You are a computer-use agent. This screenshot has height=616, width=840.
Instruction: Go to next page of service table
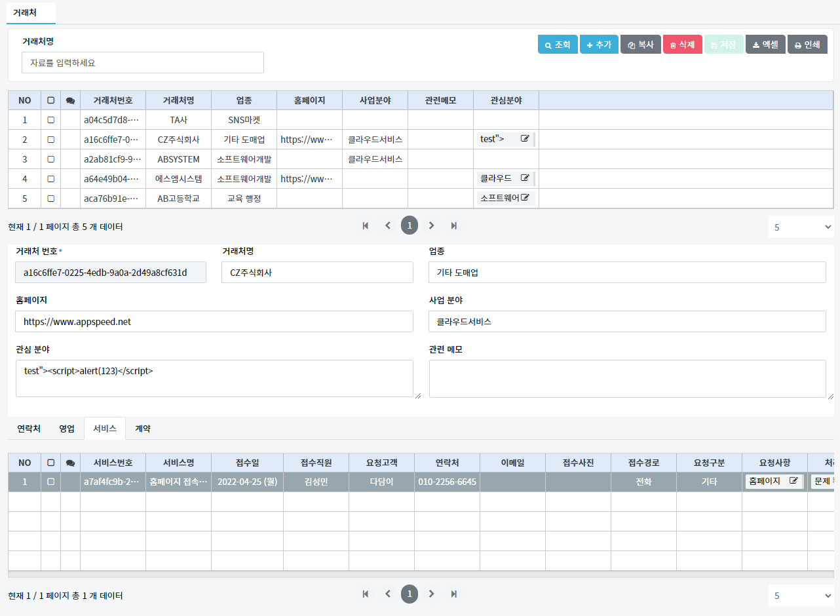(431, 594)
